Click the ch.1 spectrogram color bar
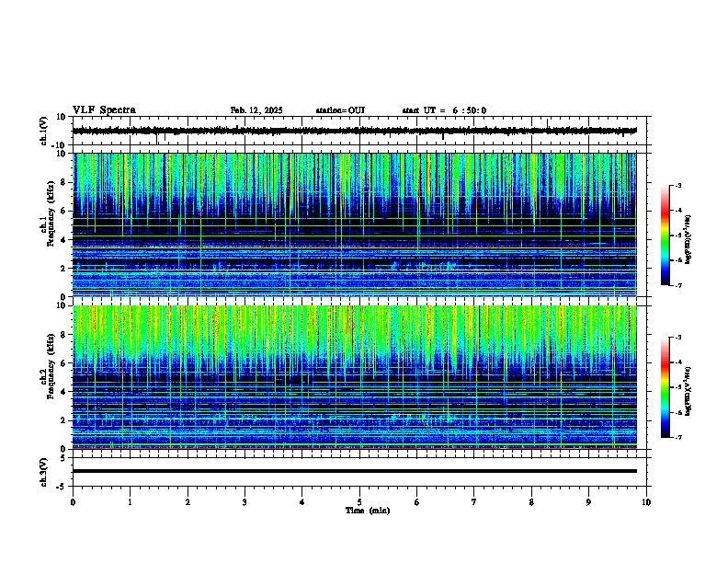Viewport: 728px width, 563px height. tap(665, 236)
